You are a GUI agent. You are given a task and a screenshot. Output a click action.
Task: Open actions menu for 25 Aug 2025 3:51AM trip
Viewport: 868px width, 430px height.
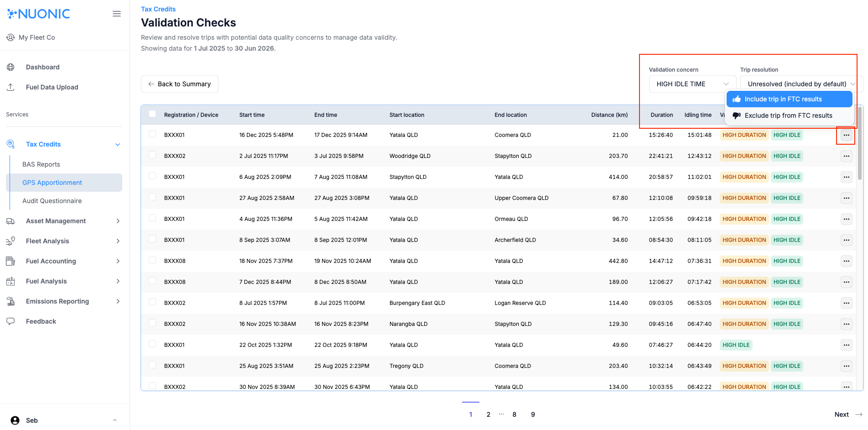(846, 366)
